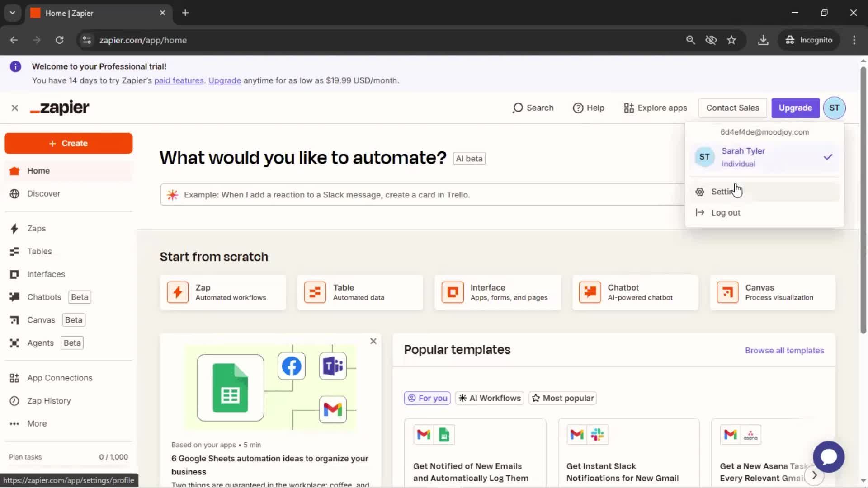Click the purple Upgrade button
The image size is (868, 488).
(795, 108)
